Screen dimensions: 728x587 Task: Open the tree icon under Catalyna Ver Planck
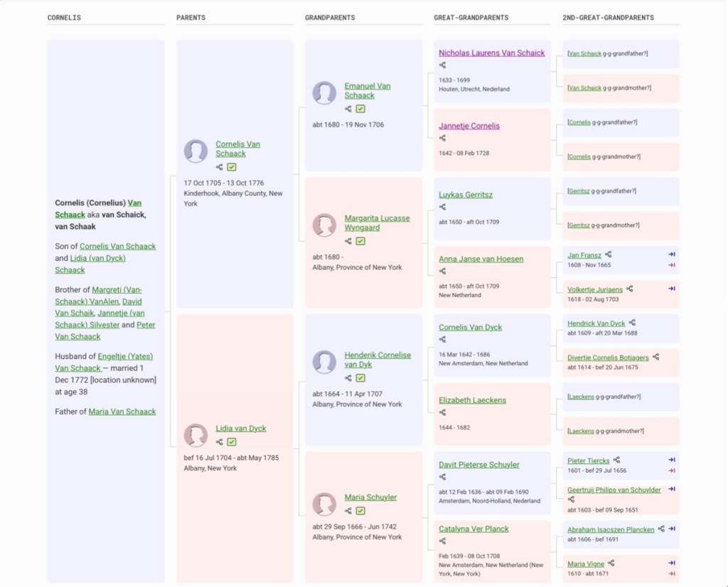coord(442,542)
